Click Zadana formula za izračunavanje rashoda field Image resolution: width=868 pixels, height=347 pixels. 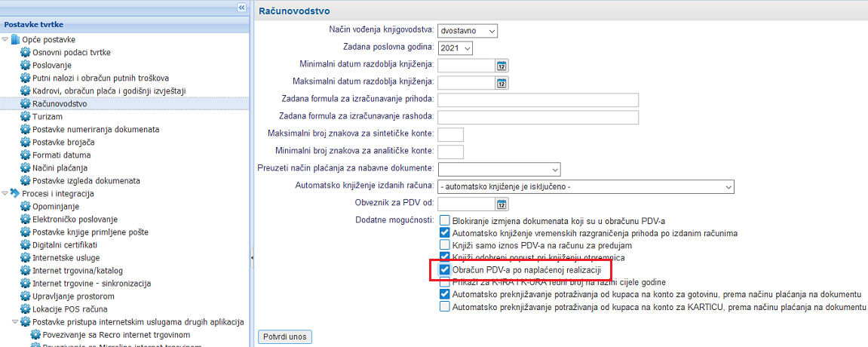(x=538, y=118)
